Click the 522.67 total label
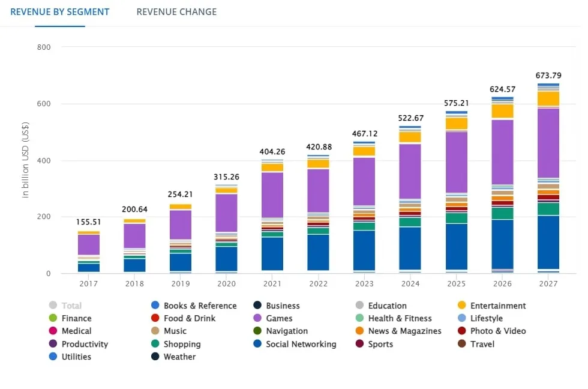 [x=410, y=118]
